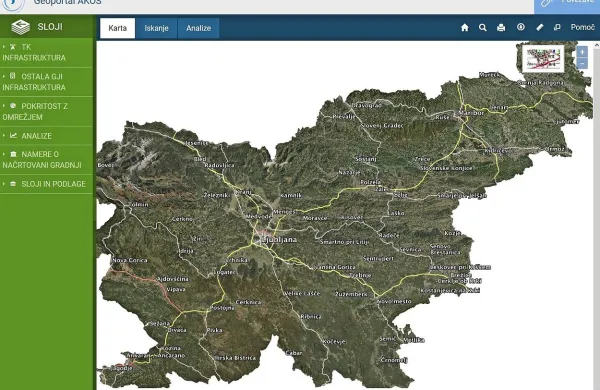Click Ajdovščina label on the map
This screenshot has height=390, width=600.
point(173,279)
